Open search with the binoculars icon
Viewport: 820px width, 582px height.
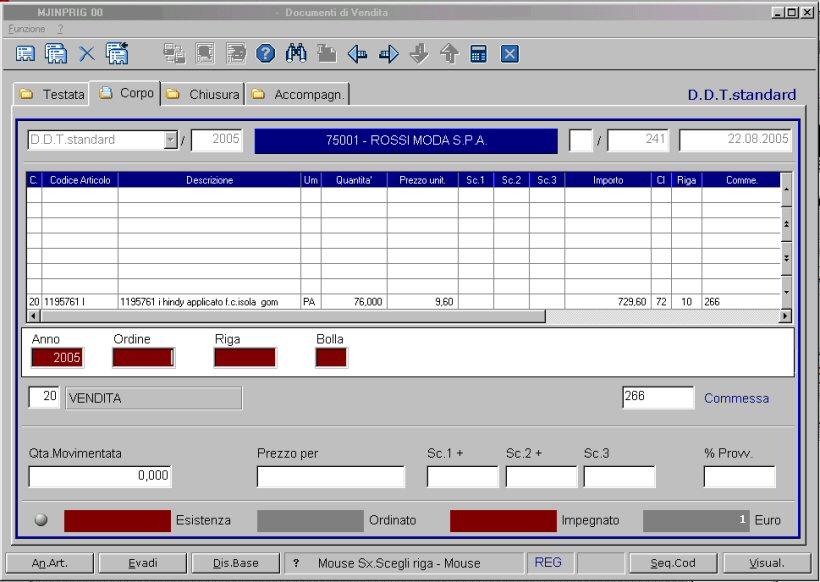296,54
